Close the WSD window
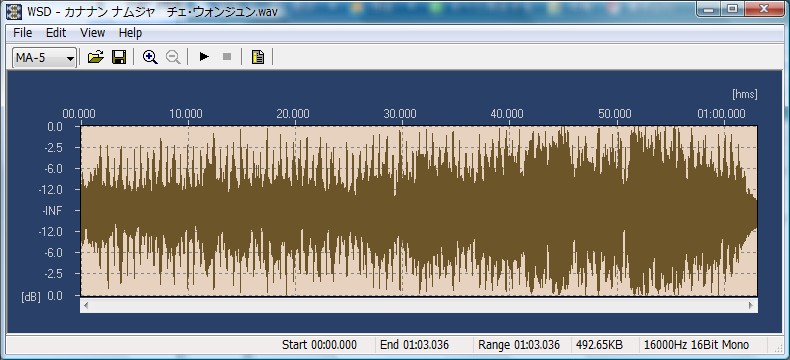The image size is (790, 360). tap(764, 9)
